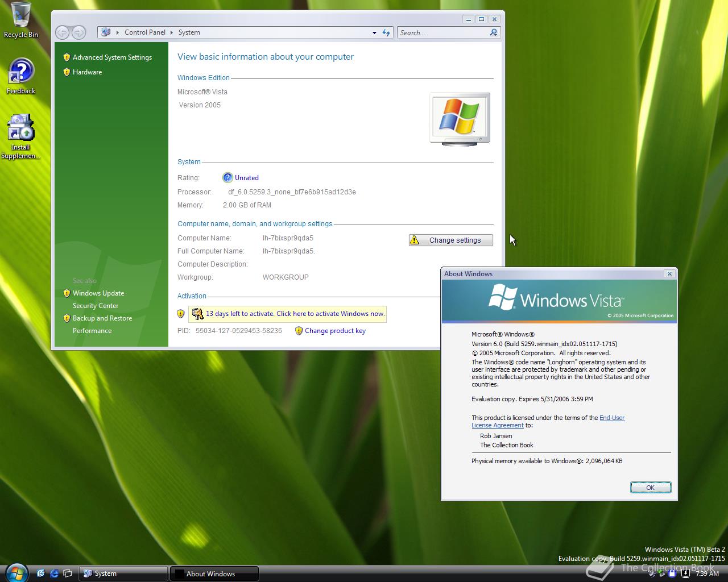
Task: Maximize the System window
Action: click(x=481, y=19)
